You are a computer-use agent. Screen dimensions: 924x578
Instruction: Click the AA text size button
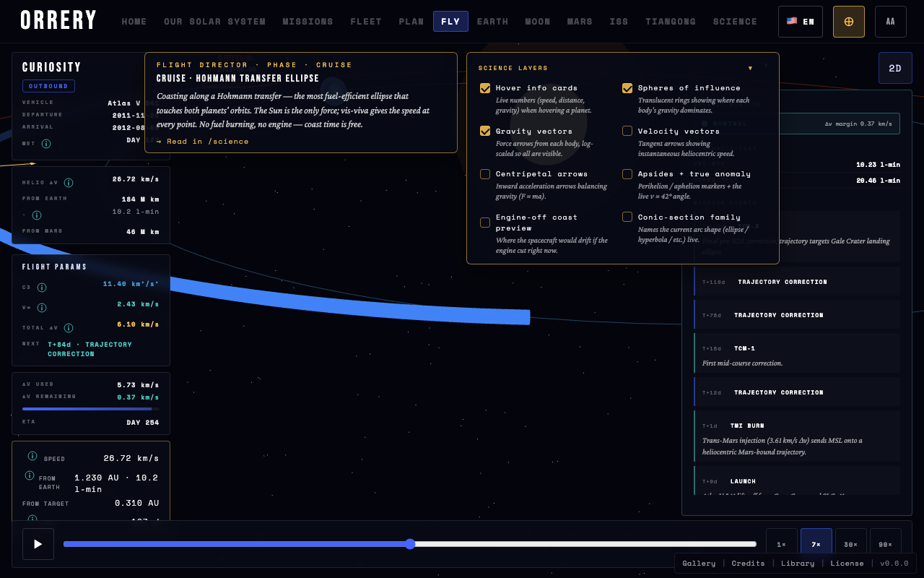[x=891, y=22]
